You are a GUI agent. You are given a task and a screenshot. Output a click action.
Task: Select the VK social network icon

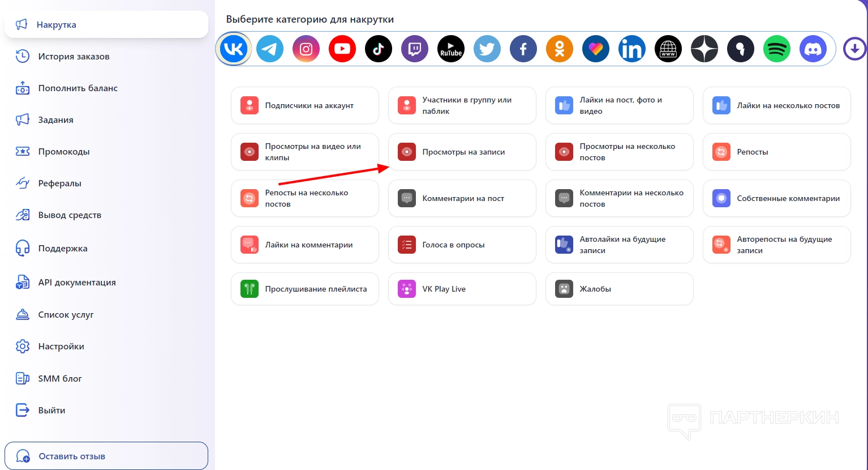pos(234,49)
